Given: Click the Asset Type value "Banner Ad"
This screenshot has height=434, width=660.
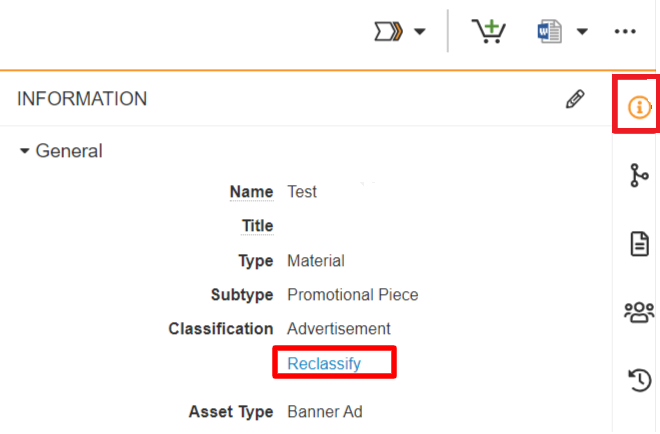Looking at the screenshot, I should (323, 411).
